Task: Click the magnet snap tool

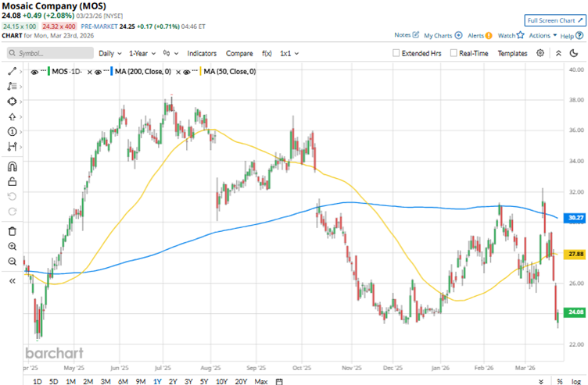Action: [13, 166]
